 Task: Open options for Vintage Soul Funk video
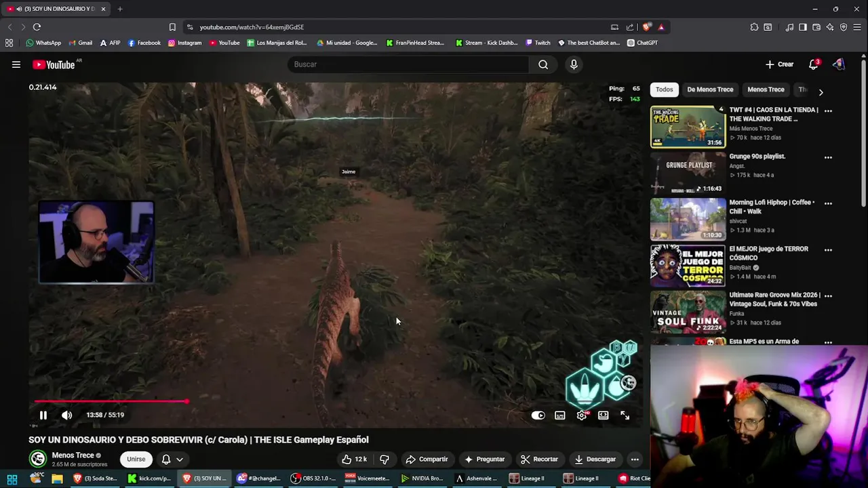(828, 296)
